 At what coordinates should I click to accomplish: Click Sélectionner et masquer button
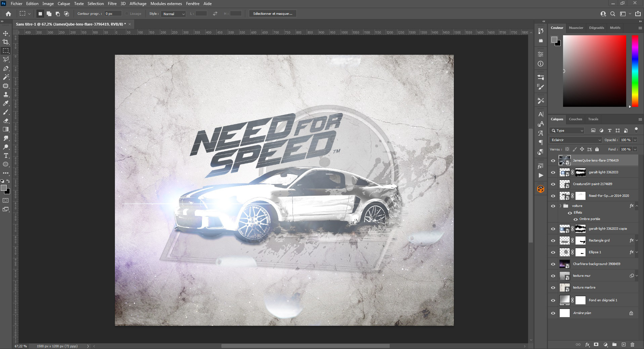[x=273, y=14]
